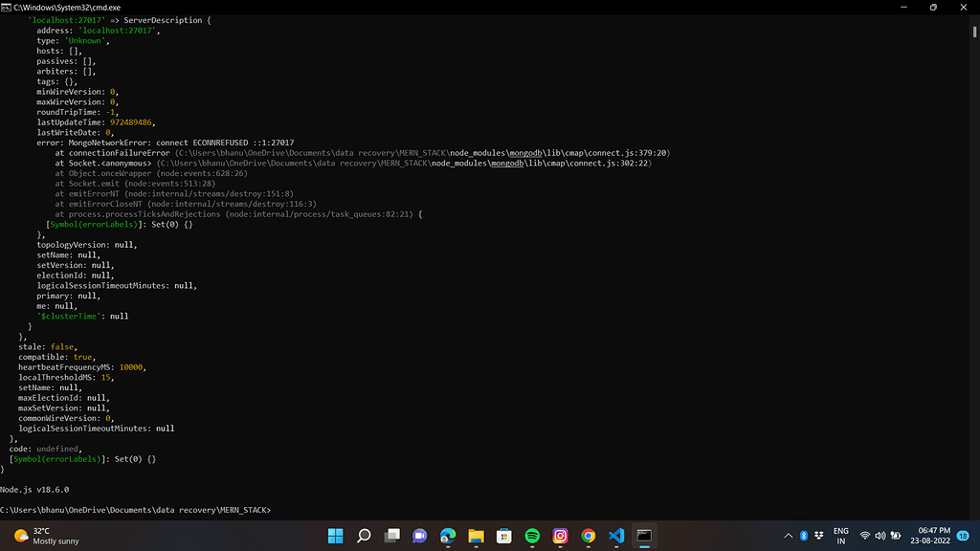This screenshot has width=980, height=551.
Task: Open the ENG IN language switcher
Action: (841, 536)
